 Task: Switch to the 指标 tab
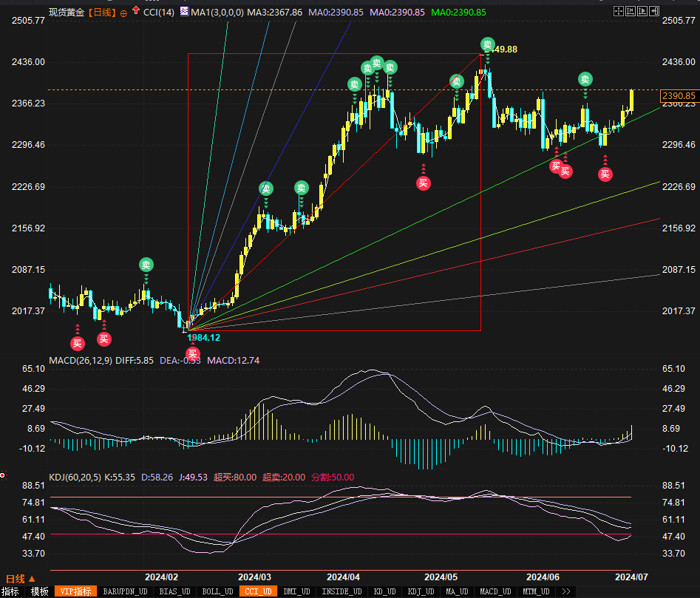[x=10, y=591]
